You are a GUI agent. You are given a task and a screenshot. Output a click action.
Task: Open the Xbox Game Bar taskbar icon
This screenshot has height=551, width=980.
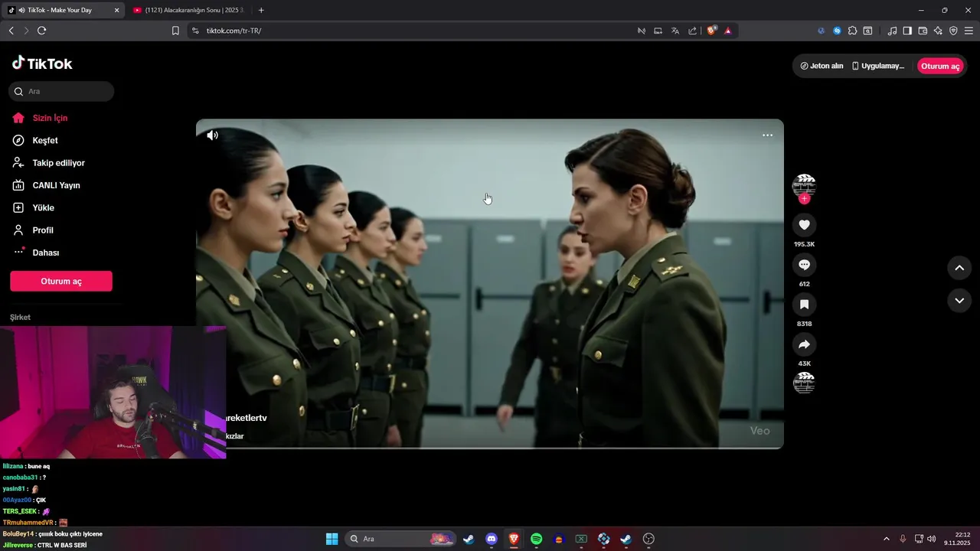point(581,539)
